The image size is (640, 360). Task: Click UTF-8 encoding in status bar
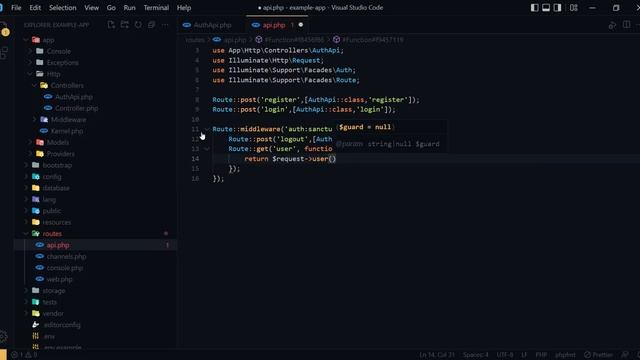point(505,355)
